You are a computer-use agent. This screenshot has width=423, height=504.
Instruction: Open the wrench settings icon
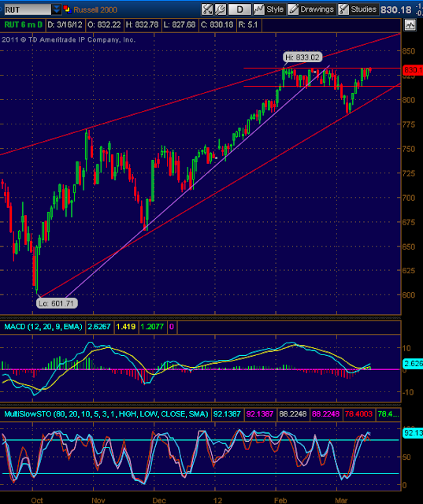coord(221,9)
